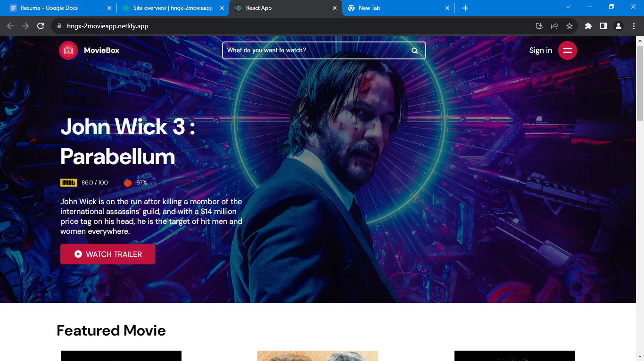Toggle the browser side panel icon

coord(603,26)
